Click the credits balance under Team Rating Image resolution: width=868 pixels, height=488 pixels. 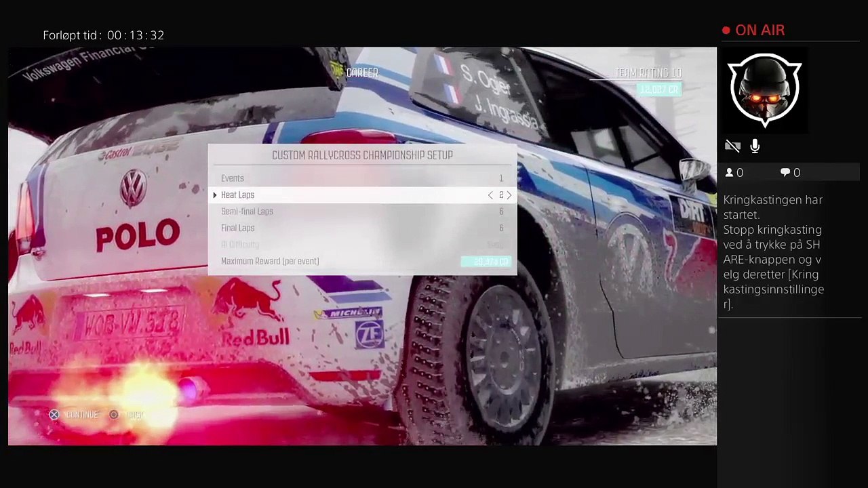tap(658, 89)
